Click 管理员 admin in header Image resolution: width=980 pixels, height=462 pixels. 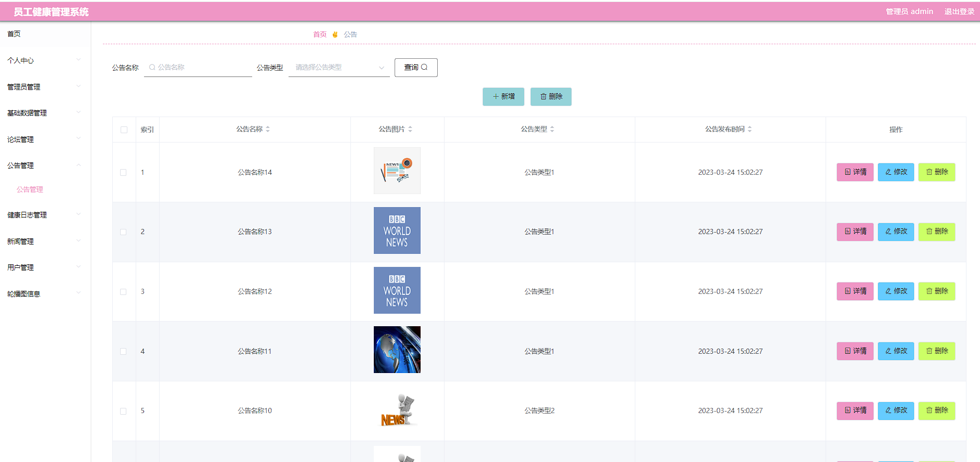pyautogui.click(x=909, y=11)
